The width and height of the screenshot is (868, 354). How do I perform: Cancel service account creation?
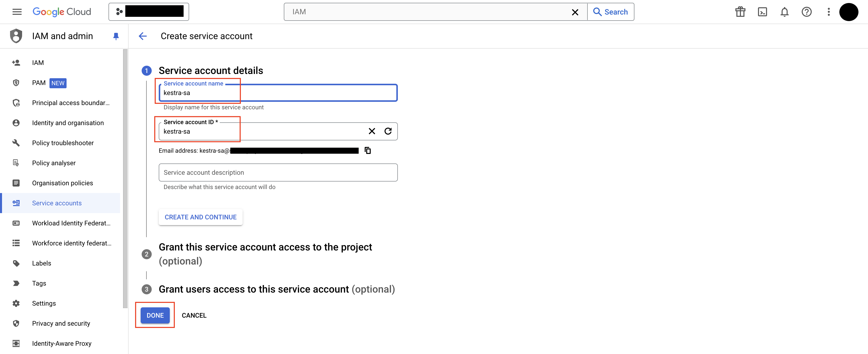click(x=194, y=315)
